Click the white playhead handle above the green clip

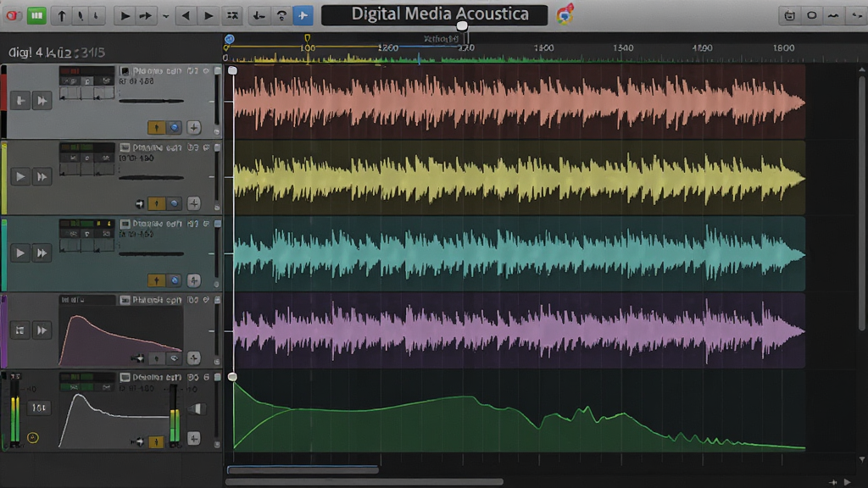click(x=232, y=377)
